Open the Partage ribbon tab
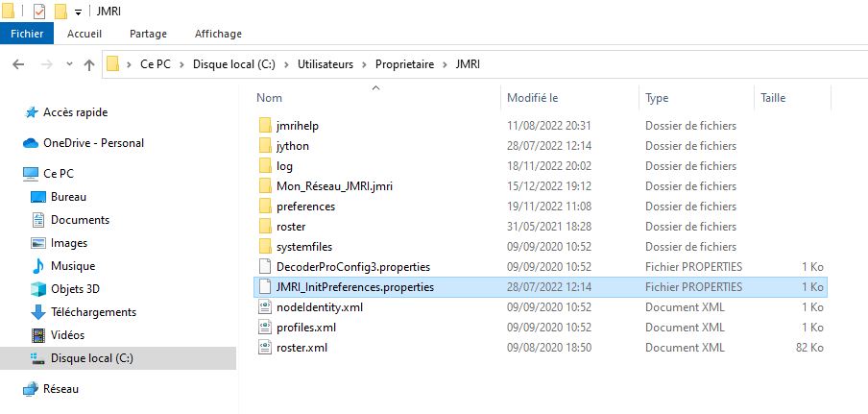Image resolution: width=868 pixels, height=414 pixels. pyautogui.click(x=148, y=34)
